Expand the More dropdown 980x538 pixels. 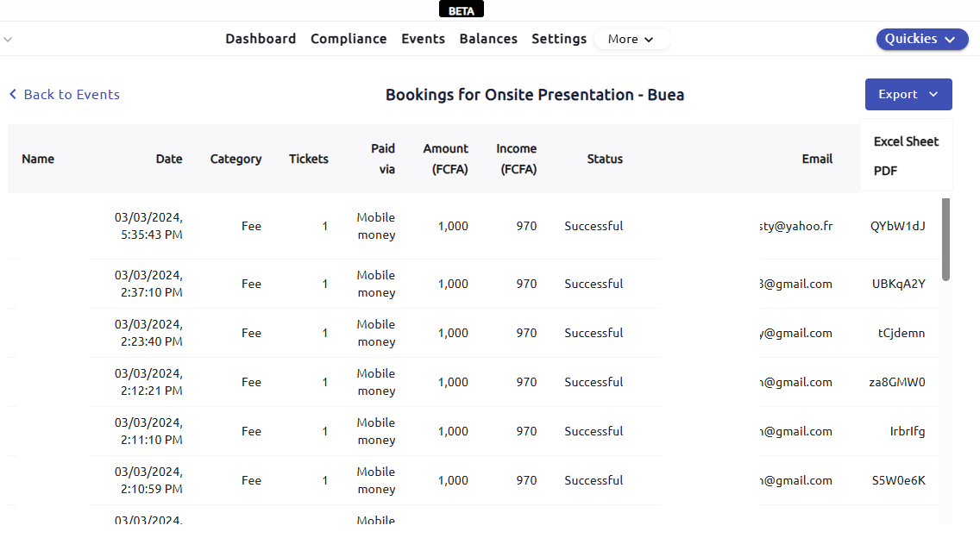coord(631,39)
